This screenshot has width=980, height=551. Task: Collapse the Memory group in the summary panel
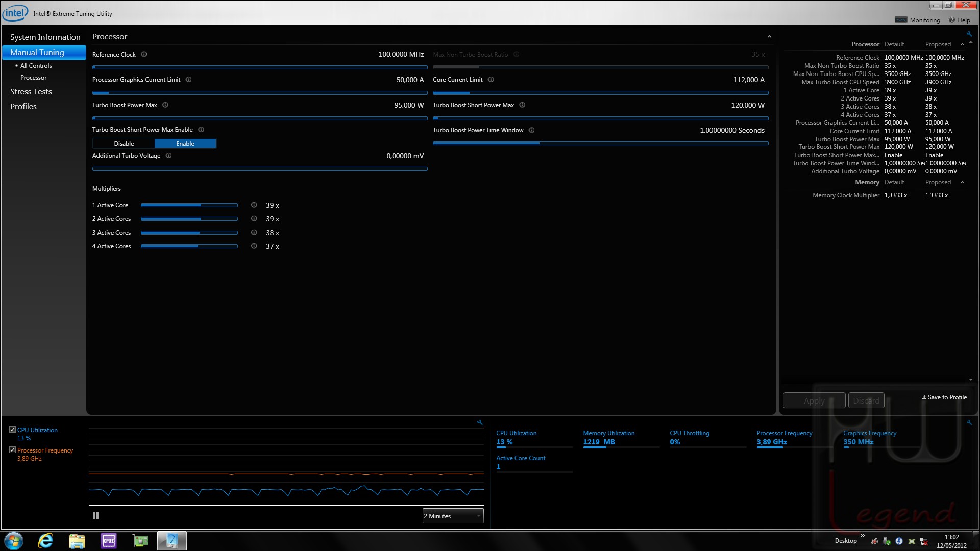pos(962,182)
